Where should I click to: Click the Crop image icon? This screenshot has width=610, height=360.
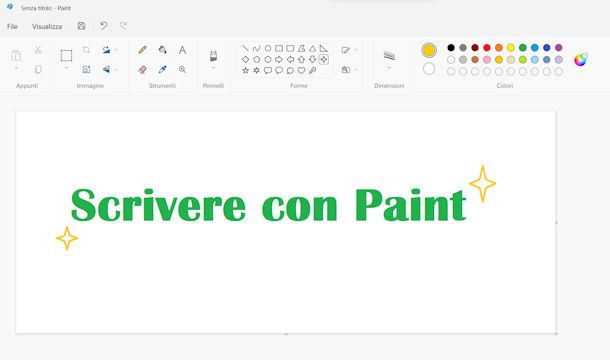(86, 50)
